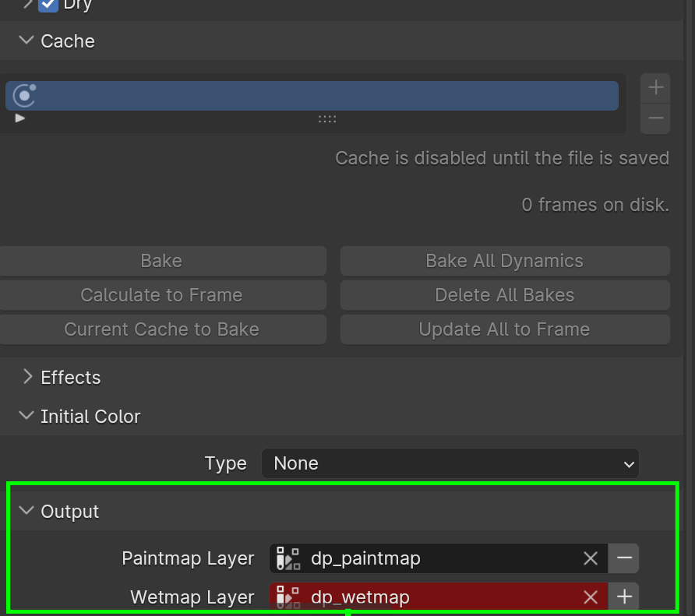
Task: Collapse the Cache panel
Action: point(26,40)
